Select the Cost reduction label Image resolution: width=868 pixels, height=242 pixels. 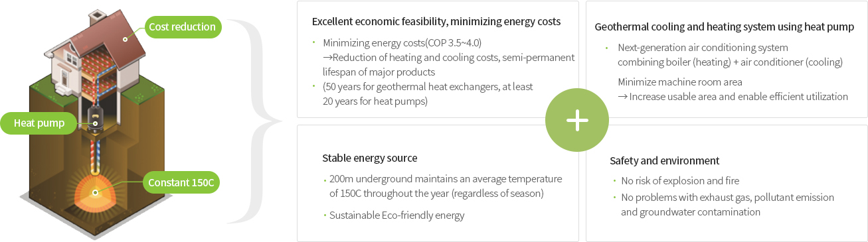[182, 27]
